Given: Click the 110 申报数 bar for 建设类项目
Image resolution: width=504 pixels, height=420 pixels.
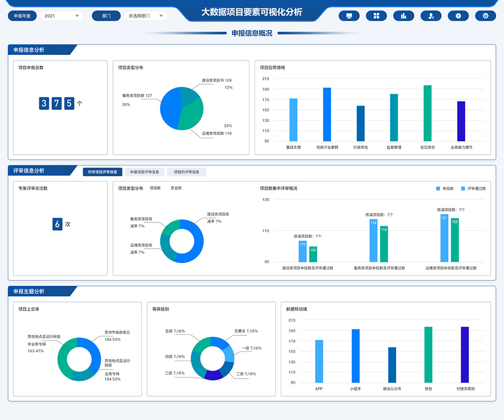Looking at the screenshot, I should (302, 252).
